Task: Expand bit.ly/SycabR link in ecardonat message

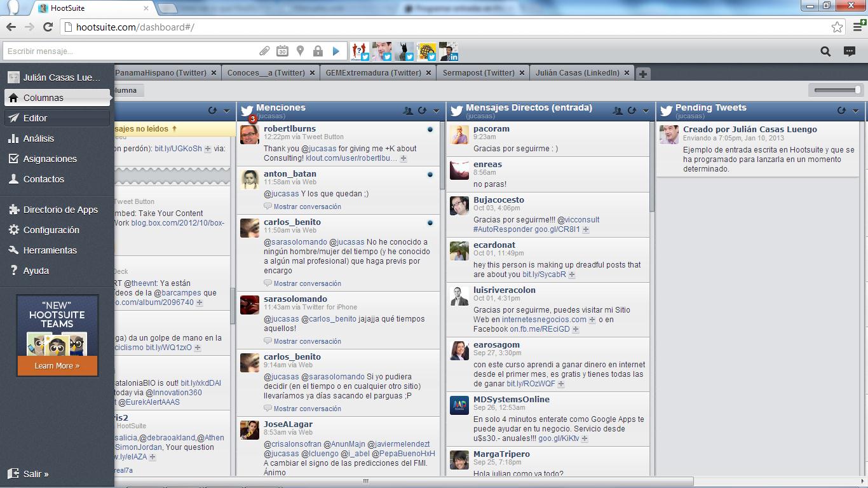Action: pos(571,275)
